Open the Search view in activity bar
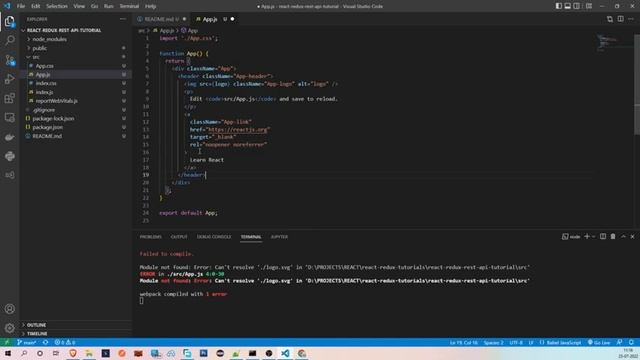The image size is (640, 360). [x=10, y=40]
